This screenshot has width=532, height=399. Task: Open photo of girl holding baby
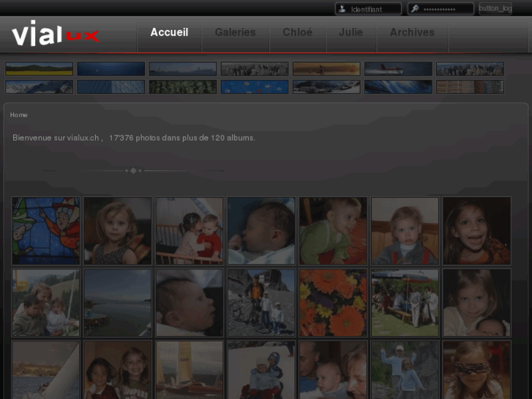point(476,302)
